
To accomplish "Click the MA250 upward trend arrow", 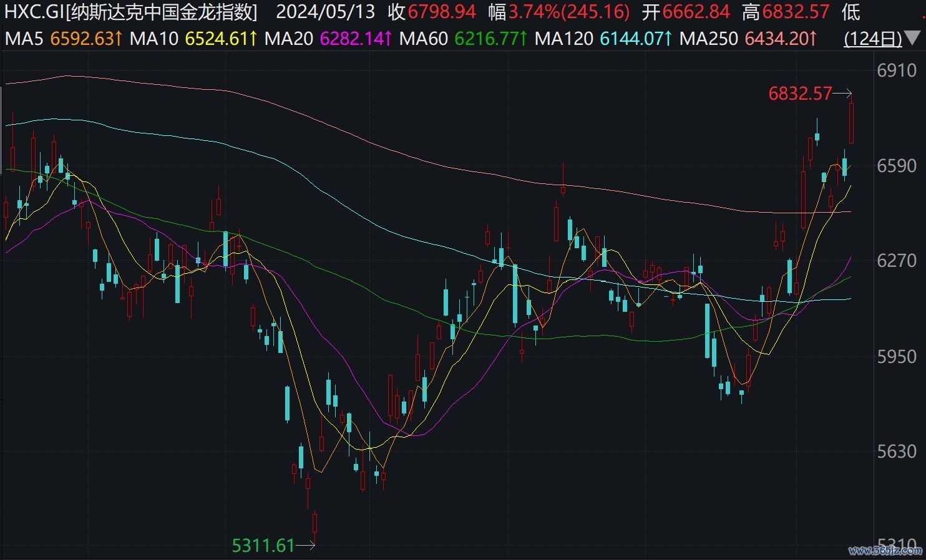I will [x=812, y=39].
